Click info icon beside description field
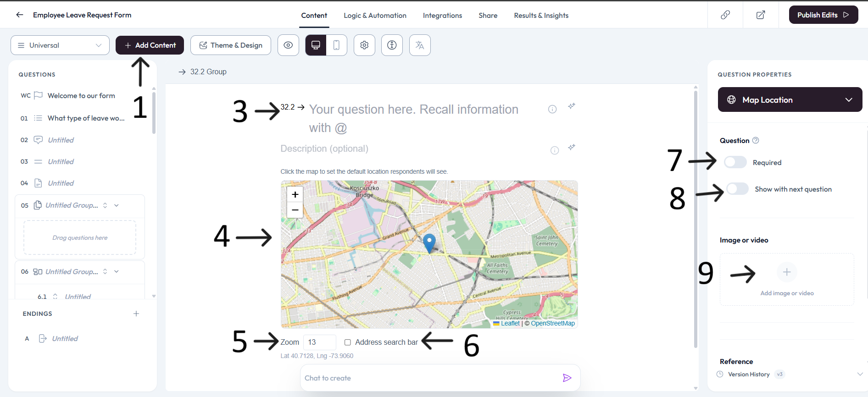Viewport: 868px width, 397px height. (555, 150)
